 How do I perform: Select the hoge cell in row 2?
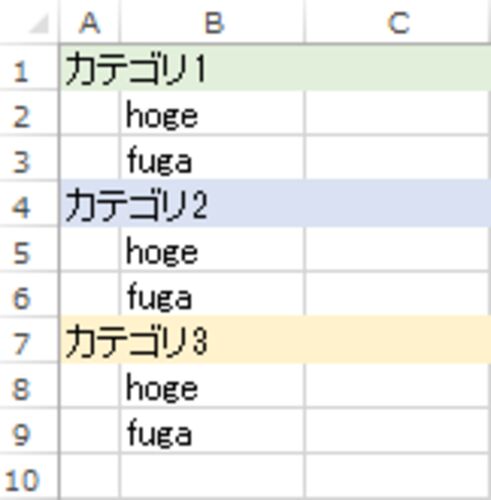(212, 113)
